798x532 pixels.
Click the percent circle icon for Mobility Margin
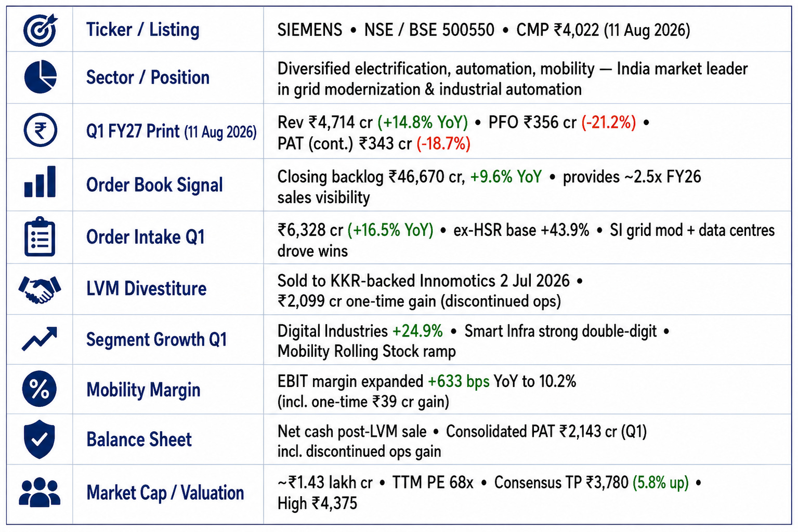click(40, 389)
